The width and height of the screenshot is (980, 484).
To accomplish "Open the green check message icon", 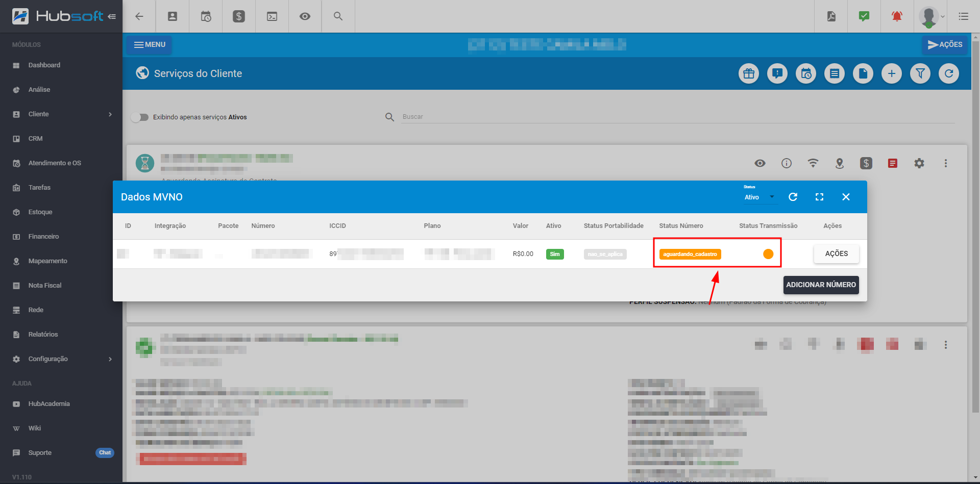I will pos(864,16).
